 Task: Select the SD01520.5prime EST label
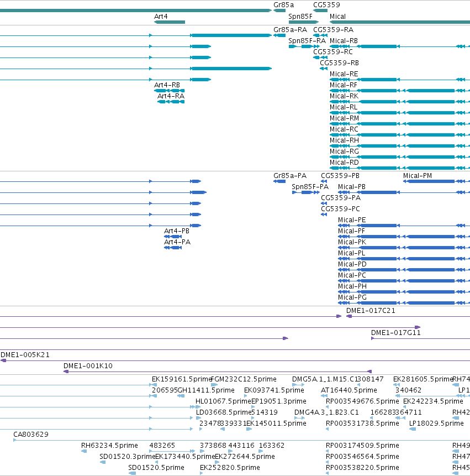point(156,468)
